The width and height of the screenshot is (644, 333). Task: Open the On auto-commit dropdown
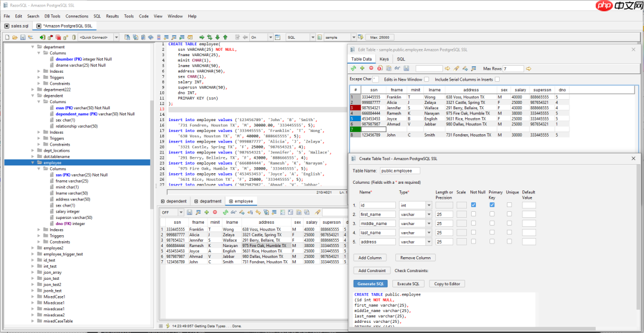tap(270, 37)
